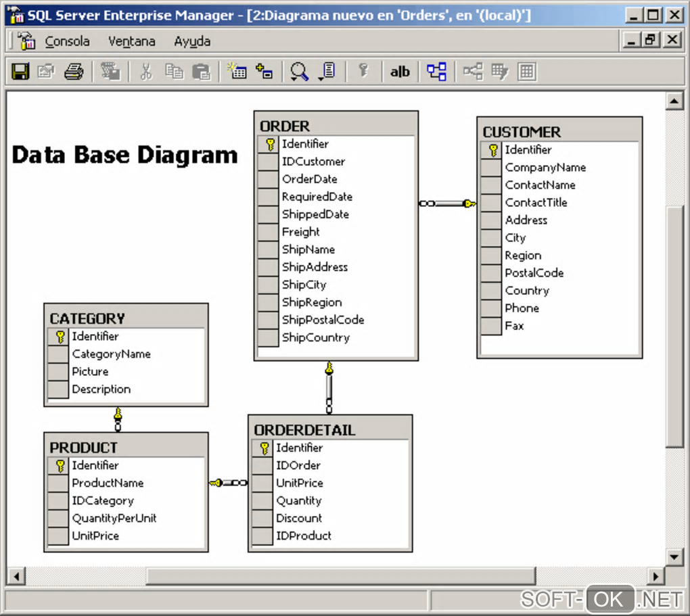Viewport: 690px width, 616px height.
Task: Click the vertical scrollbar down arrow
Action: pyautogui.click(x=674, y=557)
